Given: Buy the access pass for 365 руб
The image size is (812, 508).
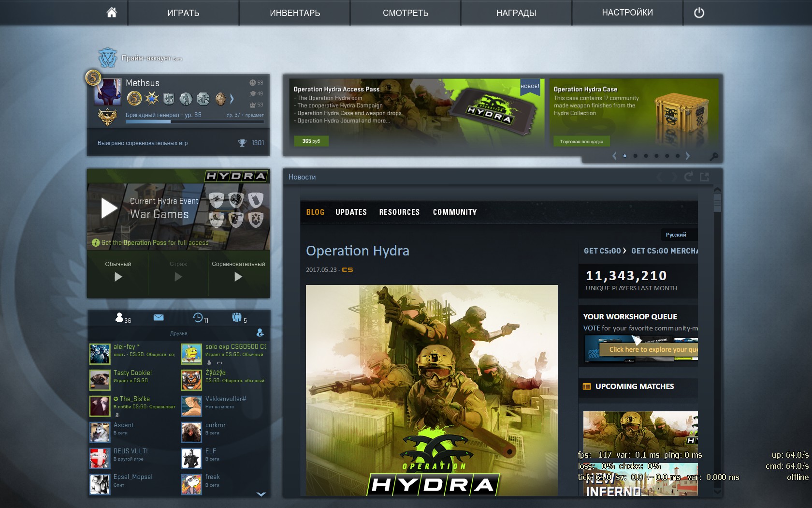Looking at the screenshot, I should [311, 141].
